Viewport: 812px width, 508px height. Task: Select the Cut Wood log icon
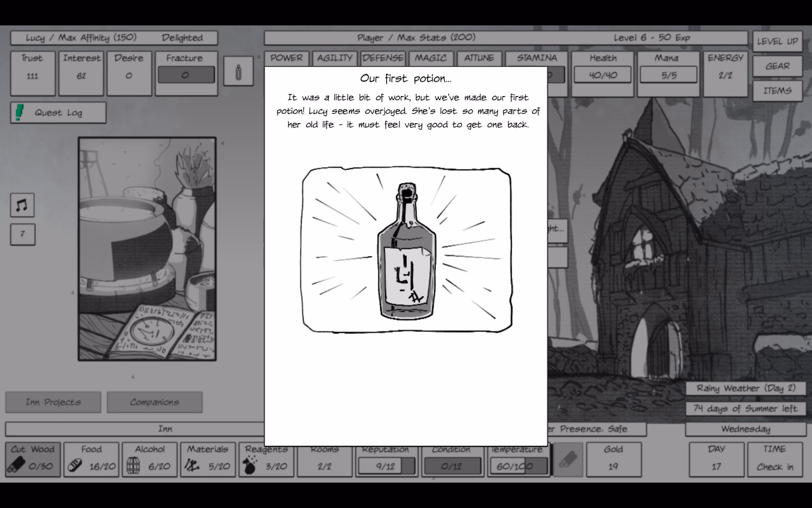pos(16,466)
